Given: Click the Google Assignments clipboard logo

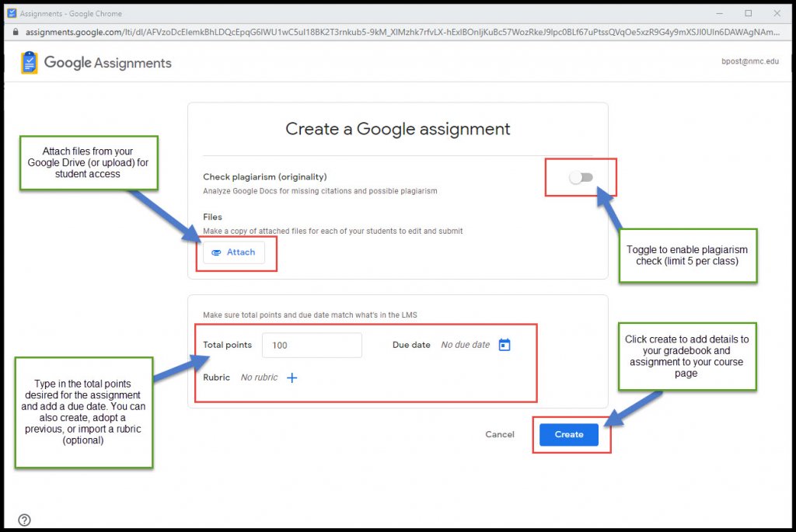Looking at the screenshot, I should [29, 63].
